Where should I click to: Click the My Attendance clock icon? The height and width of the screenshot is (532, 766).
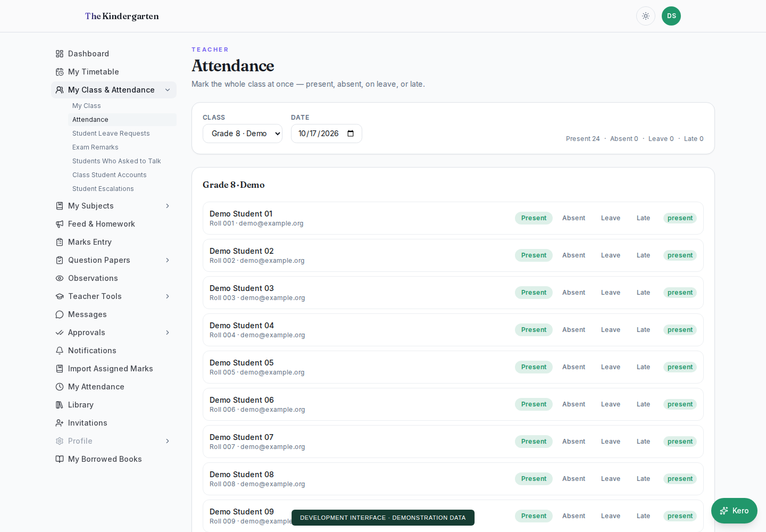coord(60,387)
